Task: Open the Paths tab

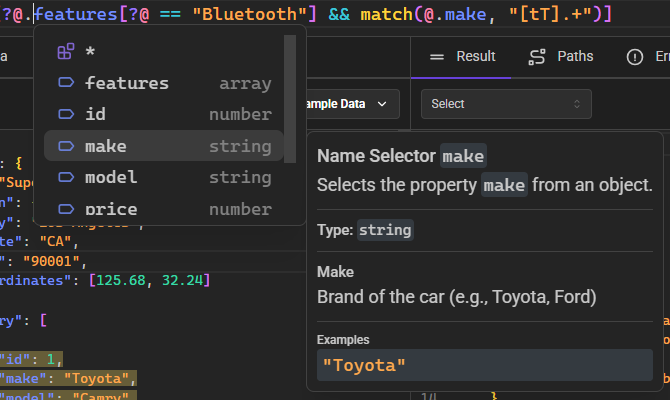Action: click(x=561, y=56)
